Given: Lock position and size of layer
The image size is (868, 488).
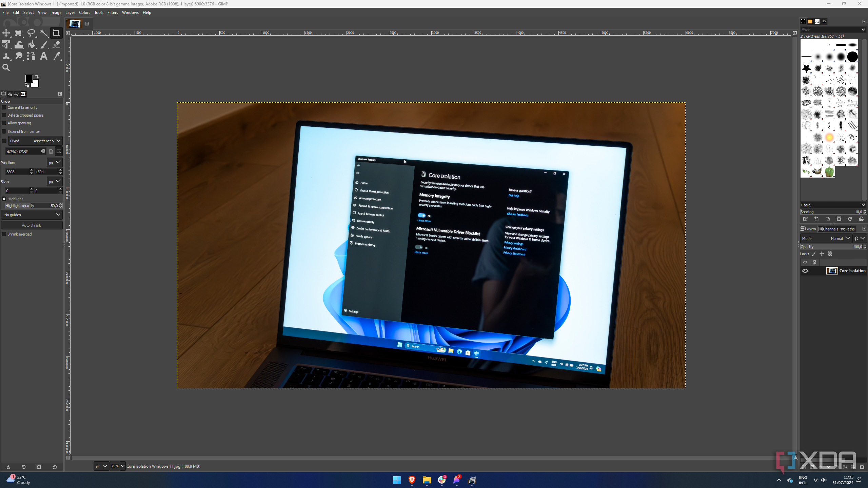Looking at the screenshot, I should [822, 254].
